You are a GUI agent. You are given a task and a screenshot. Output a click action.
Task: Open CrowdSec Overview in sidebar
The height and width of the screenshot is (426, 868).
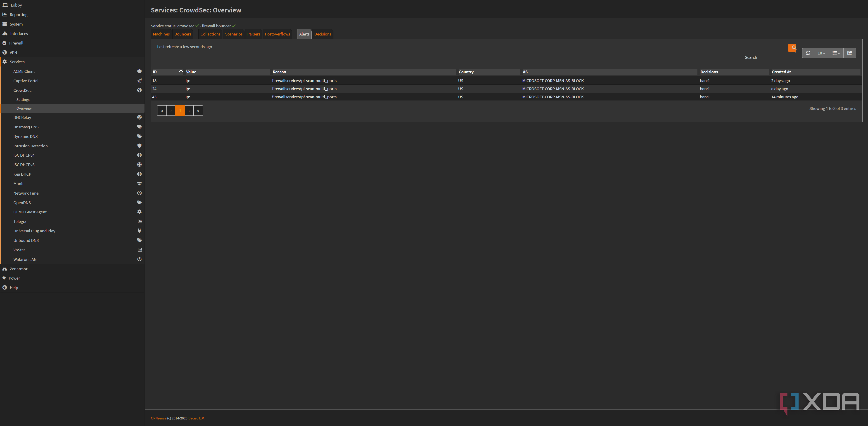tap(24, 108)
